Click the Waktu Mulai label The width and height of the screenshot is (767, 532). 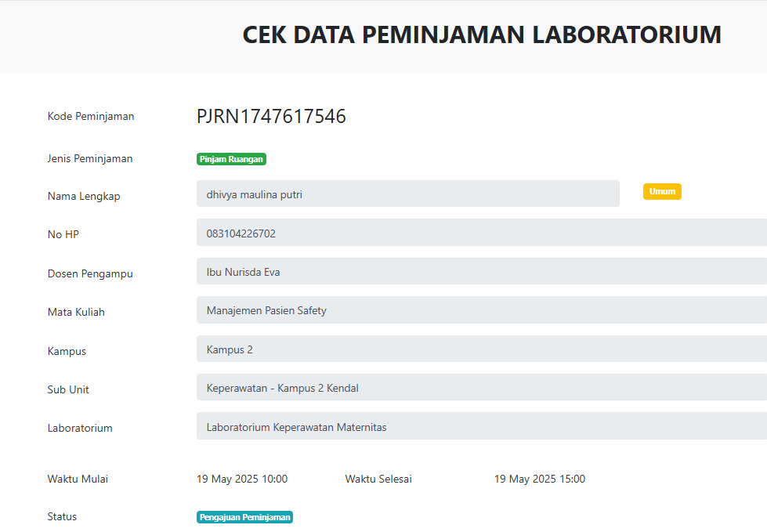pyautogui.click(x=78, y=479)
